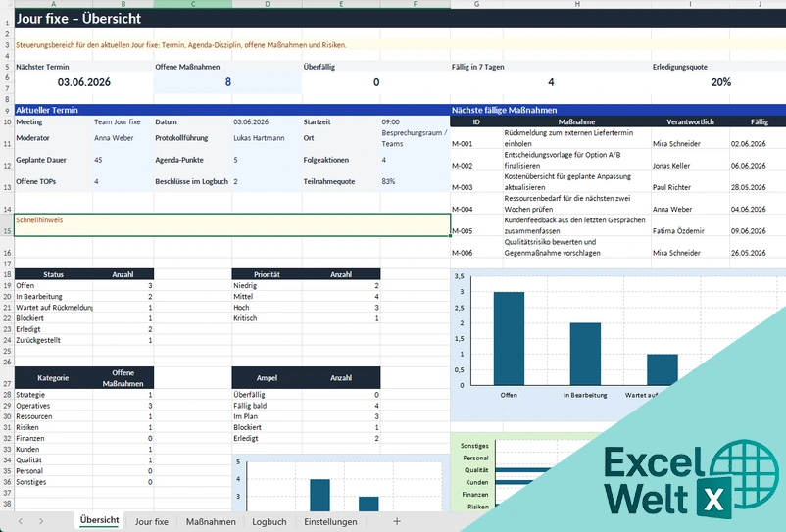This screenshot has width=786, height=532.
Task: Select the Status row Zurückgestellt
Action: 83,340
